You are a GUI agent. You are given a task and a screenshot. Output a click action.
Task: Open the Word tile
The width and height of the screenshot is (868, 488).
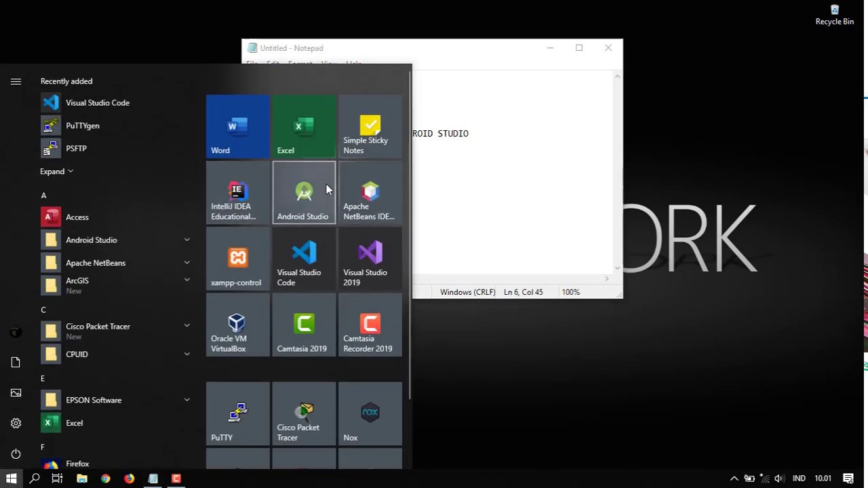point(237,127)
